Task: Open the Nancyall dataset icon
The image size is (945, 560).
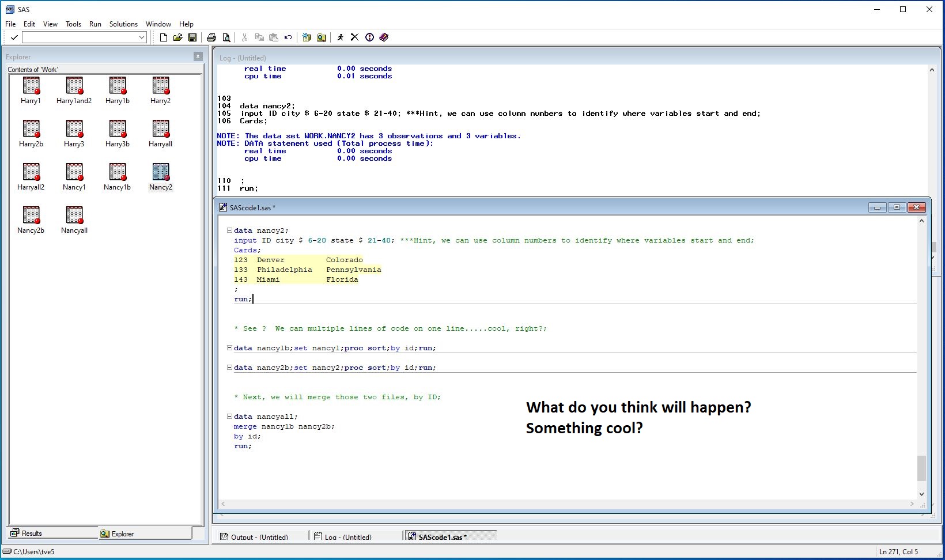Action: [74, 215]
